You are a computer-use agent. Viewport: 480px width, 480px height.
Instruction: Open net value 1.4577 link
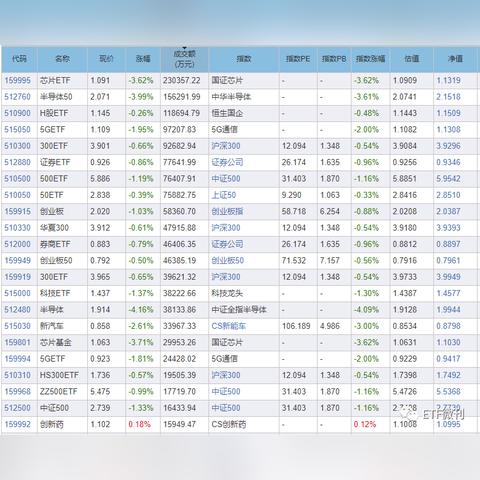tap(448, 293)
